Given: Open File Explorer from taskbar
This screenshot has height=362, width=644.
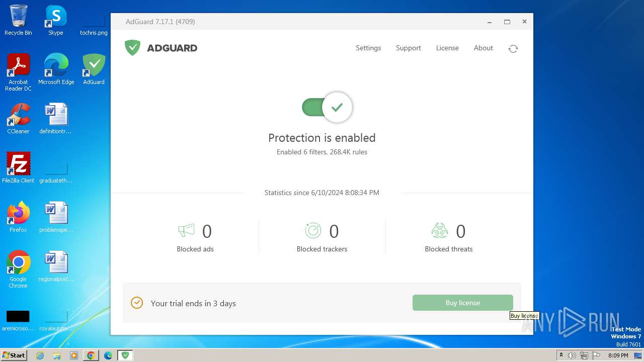Looking at the screenshot, I should coord(57,355).
